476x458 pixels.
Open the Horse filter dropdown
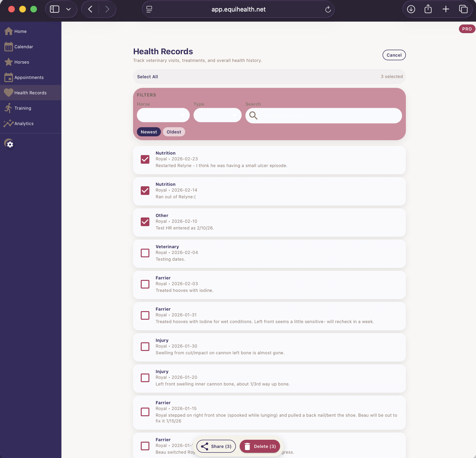(163, 115)
